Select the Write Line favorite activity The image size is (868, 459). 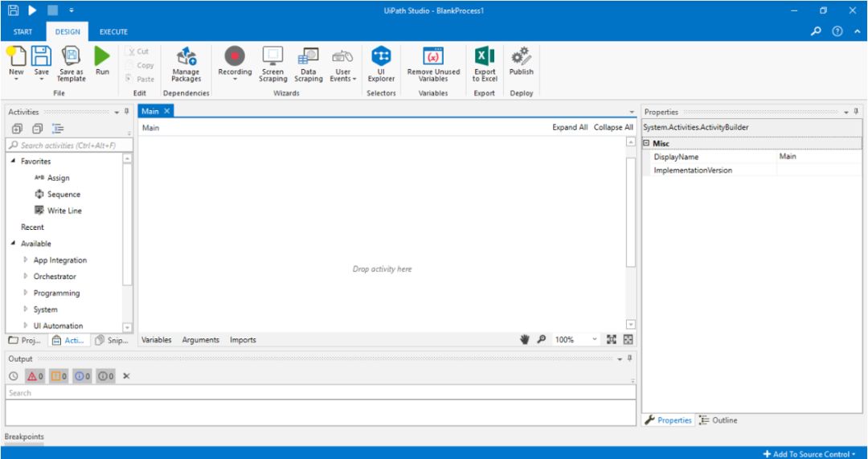tap(58, 211)
